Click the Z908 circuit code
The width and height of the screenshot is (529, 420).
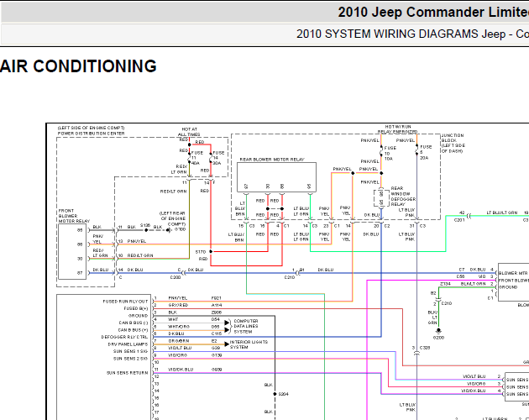217,312
